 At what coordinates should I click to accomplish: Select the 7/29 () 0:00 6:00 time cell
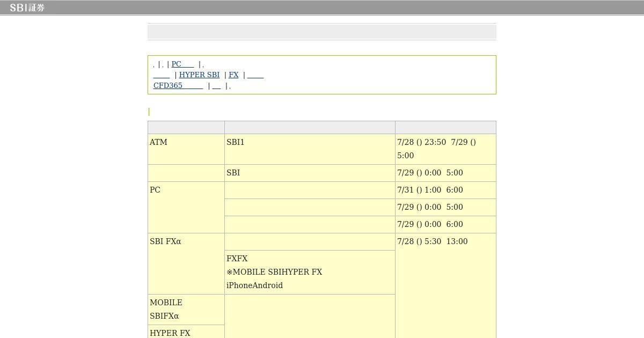click(445, 224)
